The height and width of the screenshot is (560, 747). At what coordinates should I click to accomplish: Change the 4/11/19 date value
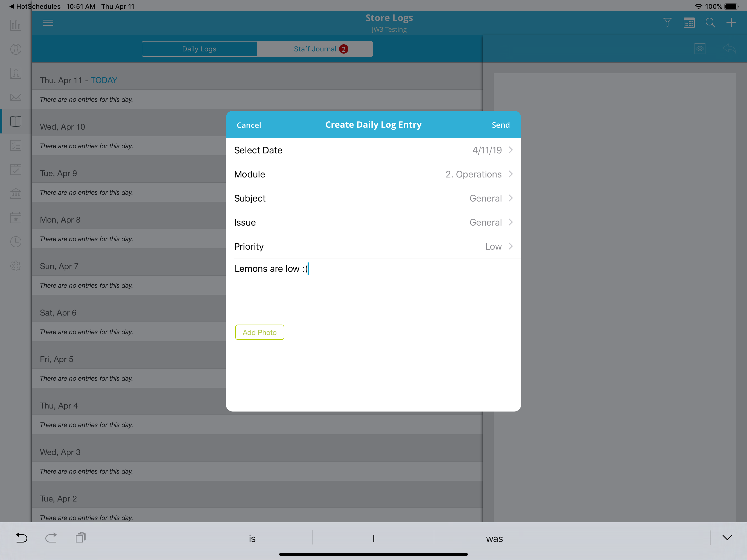pos(487,150)
